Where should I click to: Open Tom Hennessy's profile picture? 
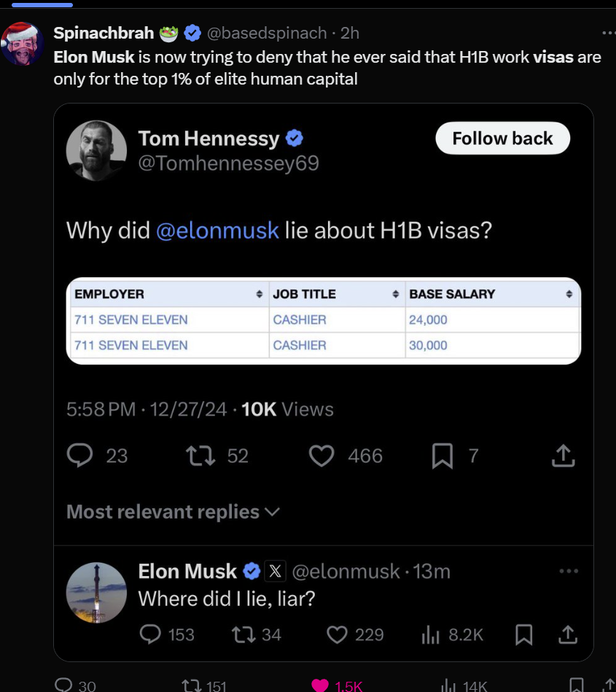pos(96,150)
